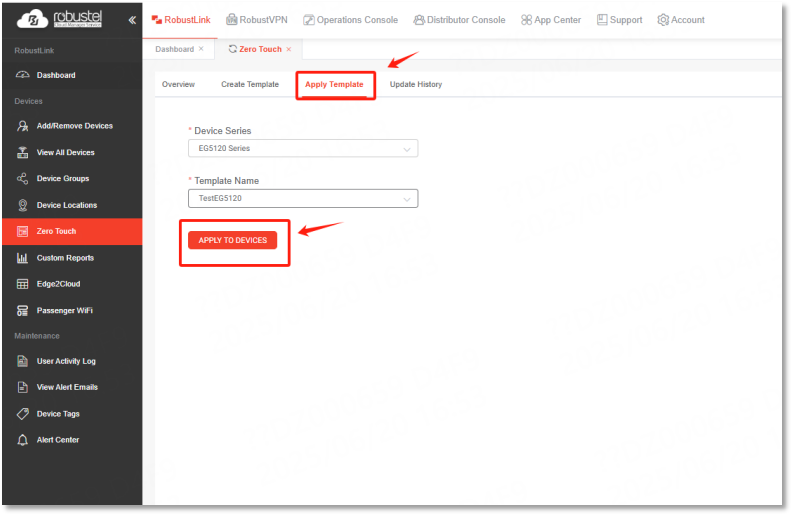Click the Device Locations pin icon
The height and width of the screenshot is (514, 792).
point(23,205)
